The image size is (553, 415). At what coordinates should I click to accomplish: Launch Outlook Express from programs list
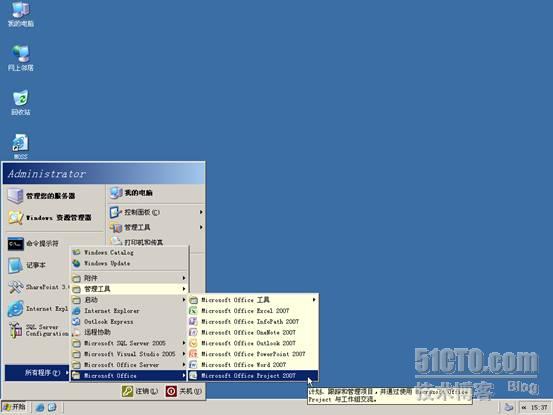click(129, 322)
